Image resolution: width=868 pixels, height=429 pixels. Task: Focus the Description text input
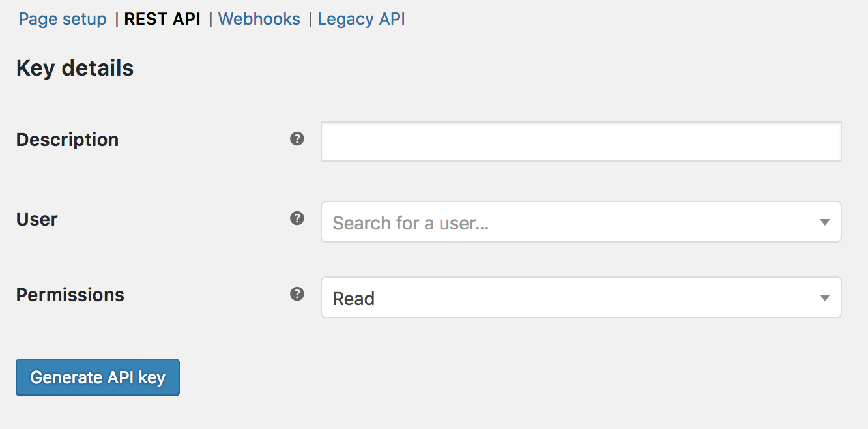(581, 141)
